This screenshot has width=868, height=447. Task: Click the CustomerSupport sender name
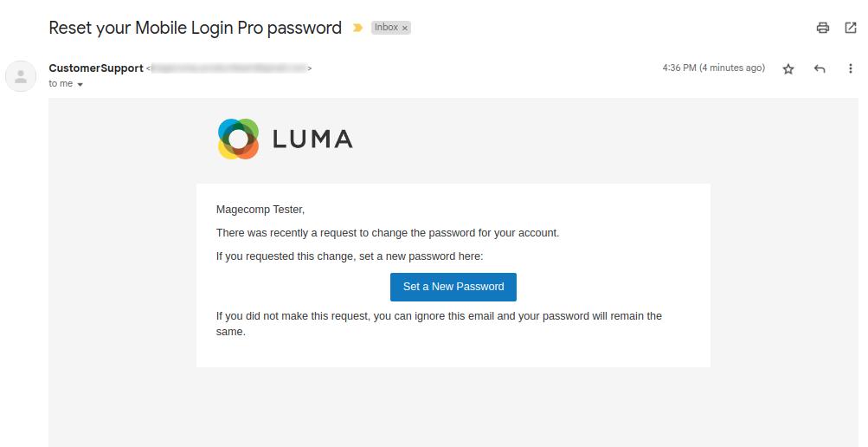pyautogui.click(x=96, y=68)
